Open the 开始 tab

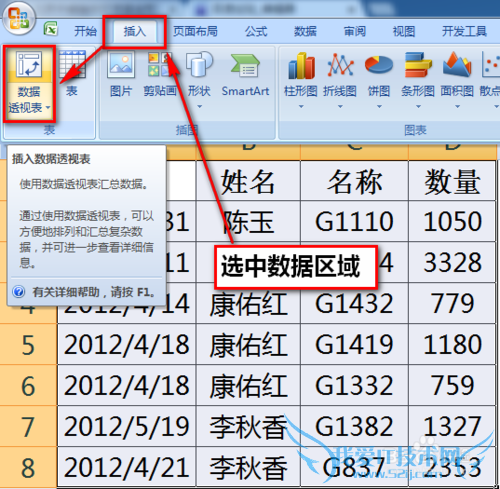85,31
